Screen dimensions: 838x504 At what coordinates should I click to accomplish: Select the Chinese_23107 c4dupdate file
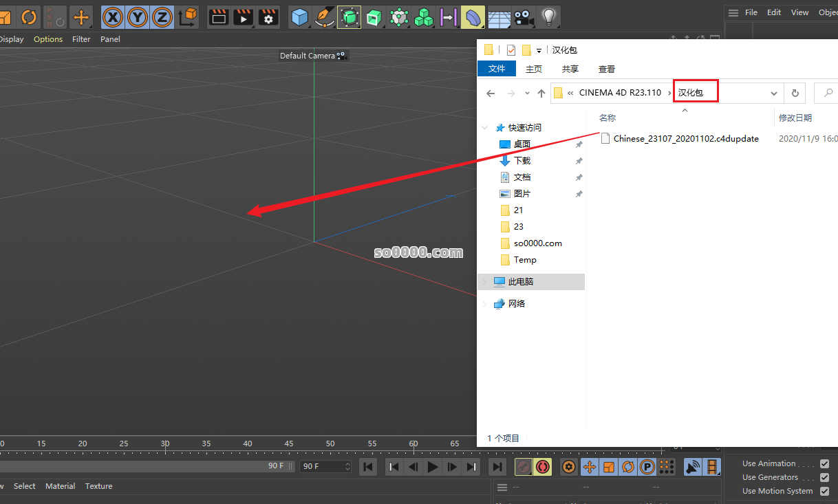pyautogui.click(x=685, y=138)
